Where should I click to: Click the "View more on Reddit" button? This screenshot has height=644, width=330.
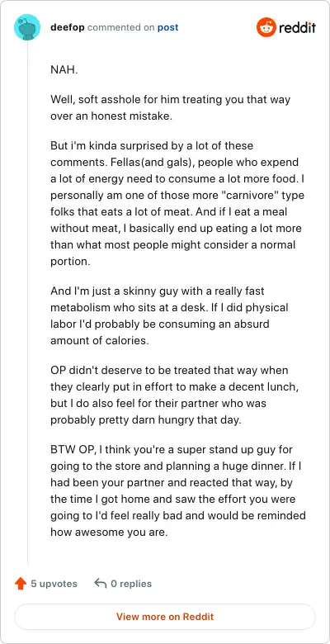(x=165, y=617)
